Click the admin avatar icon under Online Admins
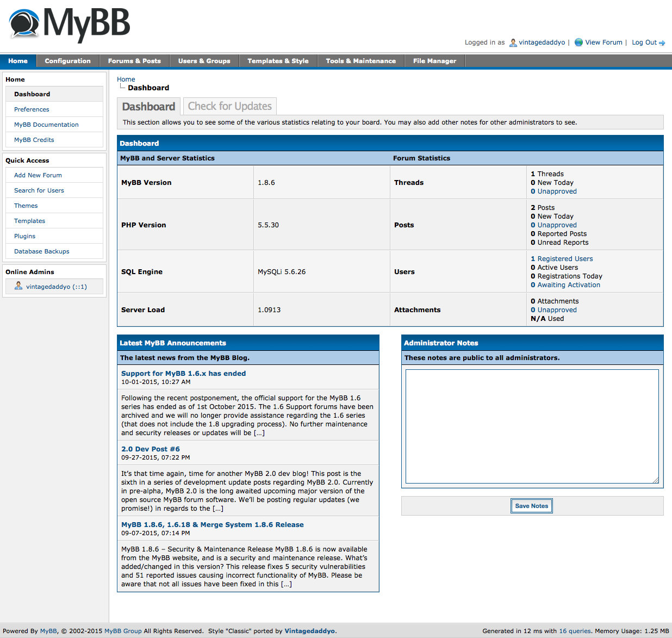 click(18, 286)
